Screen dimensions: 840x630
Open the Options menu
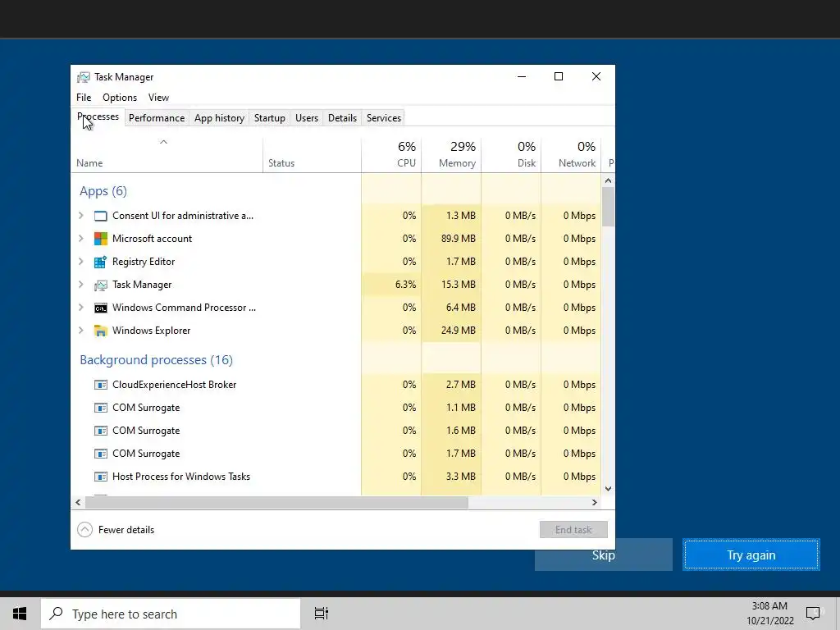(x=120, y=98)
